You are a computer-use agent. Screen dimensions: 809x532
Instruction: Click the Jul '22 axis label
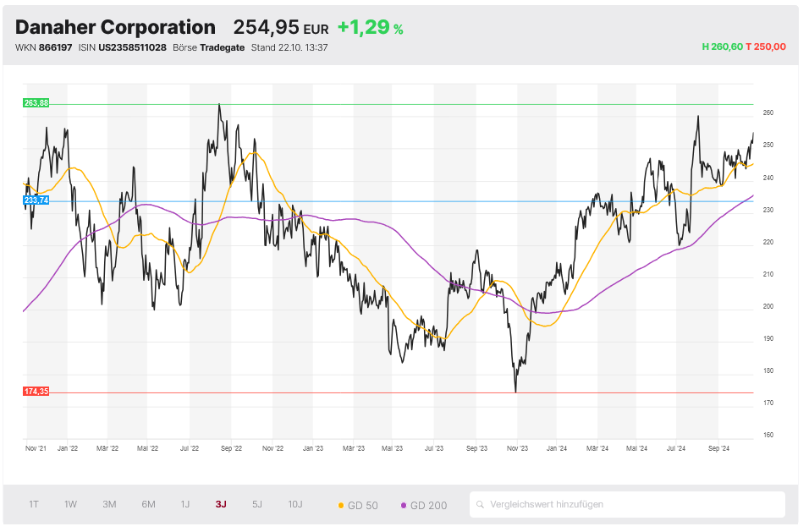click(x=190, y=448)
